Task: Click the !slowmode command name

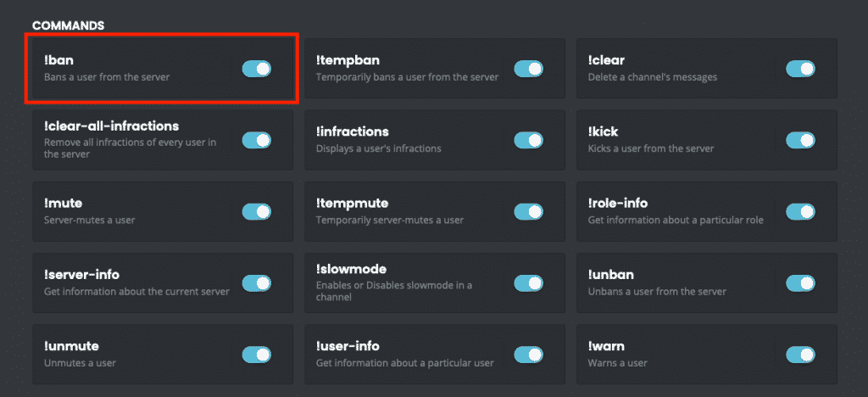Action: point(351,269)
